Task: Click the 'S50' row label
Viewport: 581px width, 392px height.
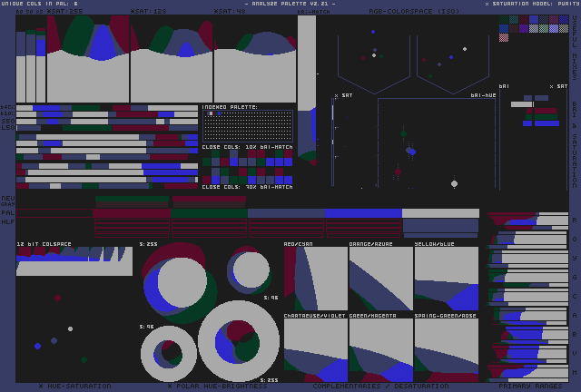Action: click(x=8, y=122)
